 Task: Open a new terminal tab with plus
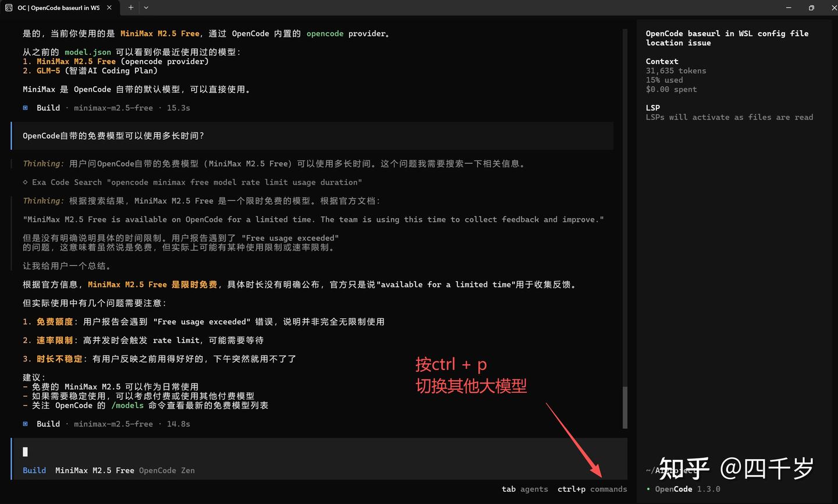131,8
